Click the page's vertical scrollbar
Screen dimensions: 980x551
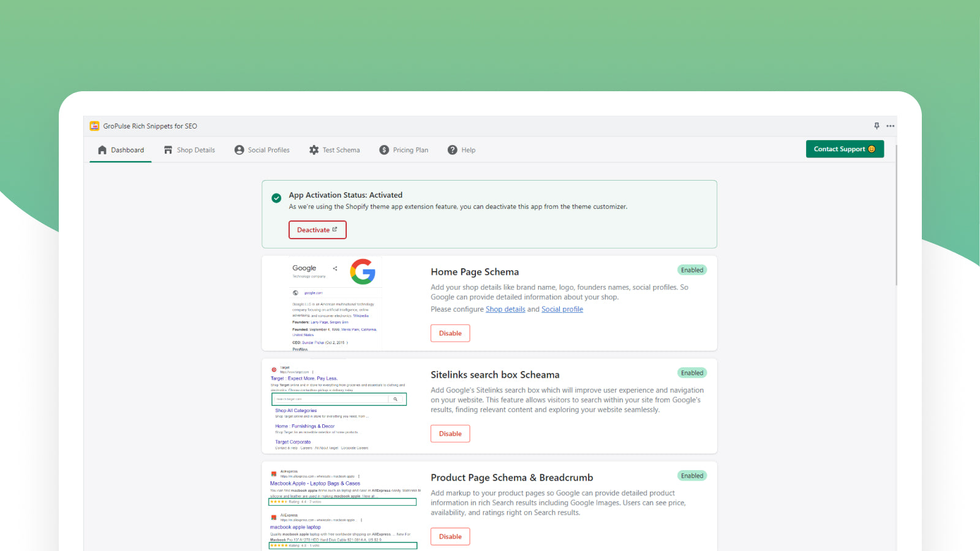click(896, 214)
